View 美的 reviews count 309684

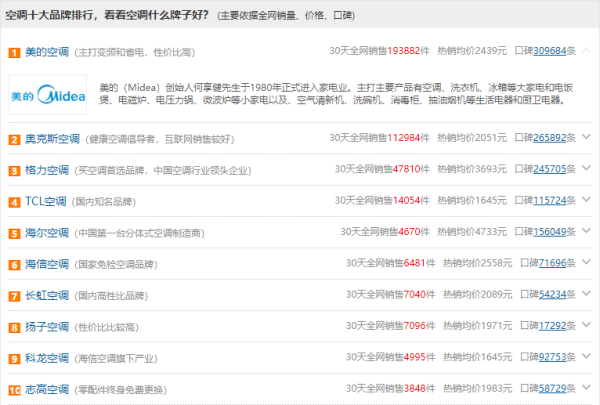point(549,51)
